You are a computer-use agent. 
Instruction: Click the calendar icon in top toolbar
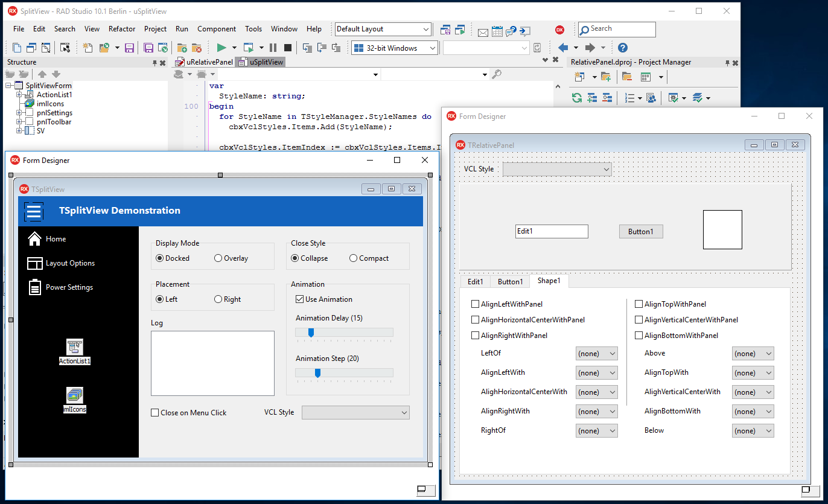point(497,31)
